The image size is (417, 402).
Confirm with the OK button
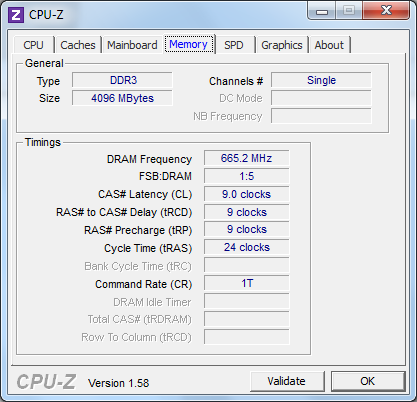[368, 381]
